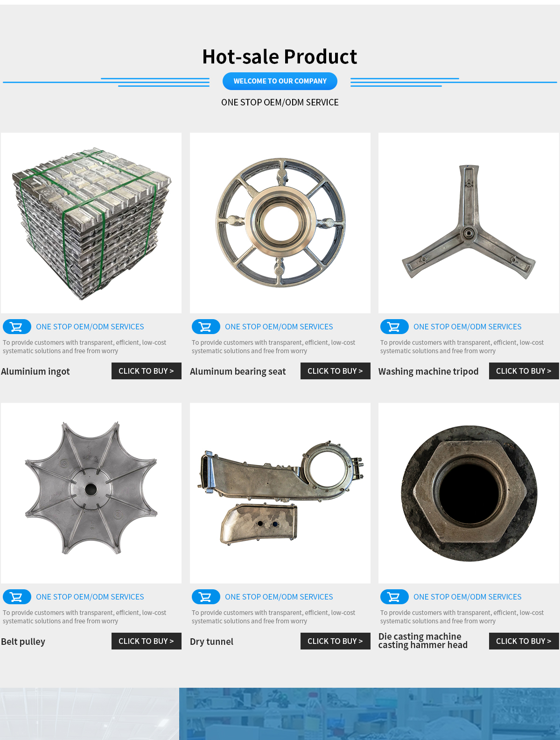Open the Washing machine tripod title link
Image resolution: width=560 pixels, height=740 pixels.
(x=428, y=371)
